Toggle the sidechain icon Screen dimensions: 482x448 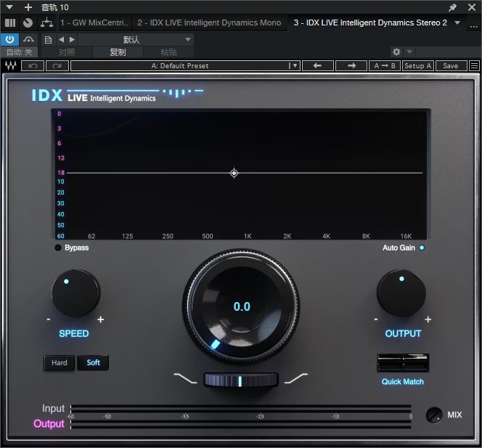click(28, 40)
